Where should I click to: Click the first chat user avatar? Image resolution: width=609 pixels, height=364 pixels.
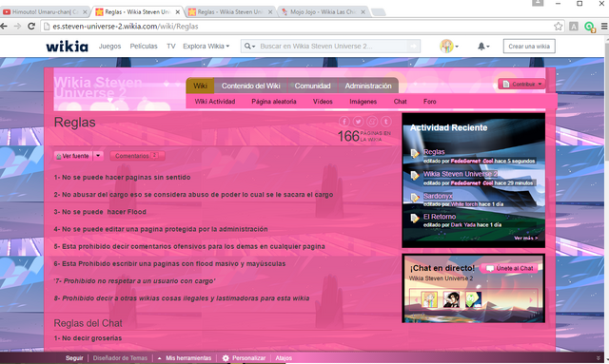coord(430,299)
